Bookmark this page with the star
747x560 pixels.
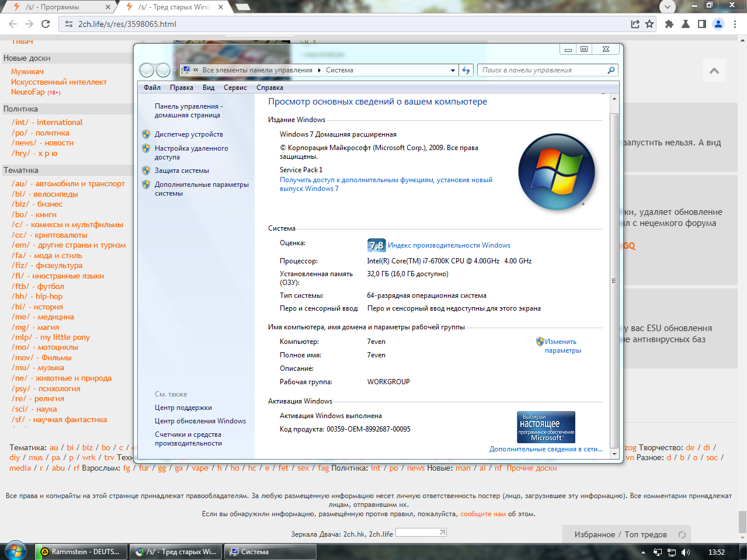649,24
